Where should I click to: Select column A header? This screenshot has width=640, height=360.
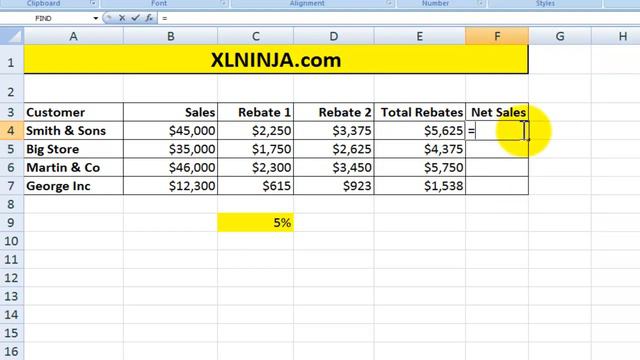(x=73, y=36)
